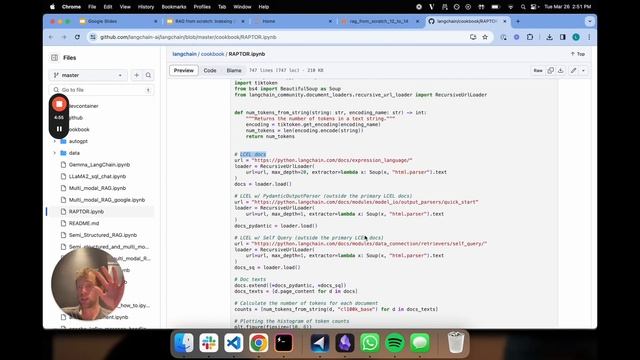
Task: Switch to the Google Slides tab
Action: coord(119,21)
